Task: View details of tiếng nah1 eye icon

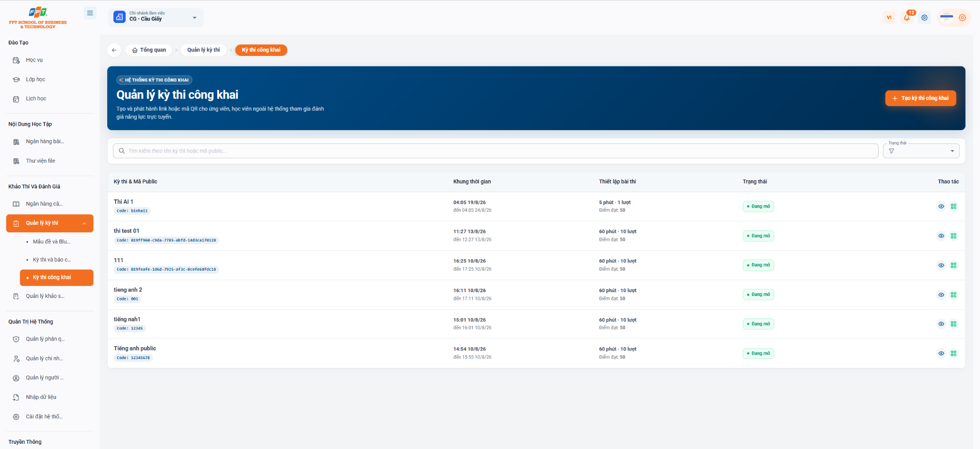Action: click(941, 324)
